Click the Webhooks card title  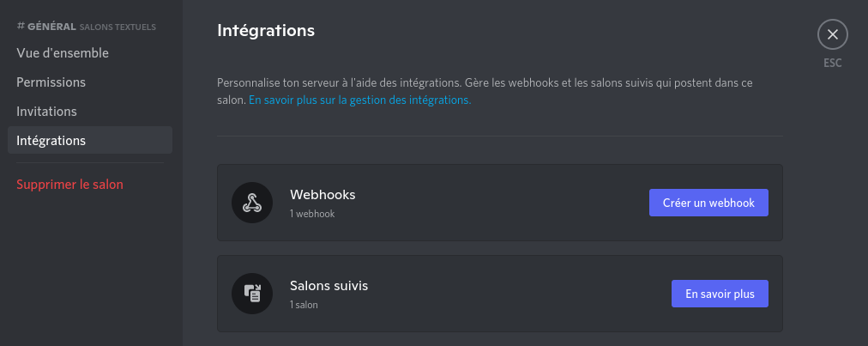[x=322, y=195]
